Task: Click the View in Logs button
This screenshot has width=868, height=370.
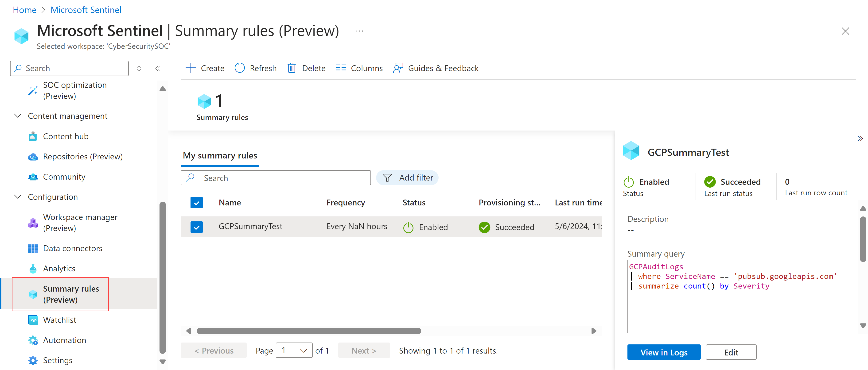Action: coord(663,352)
